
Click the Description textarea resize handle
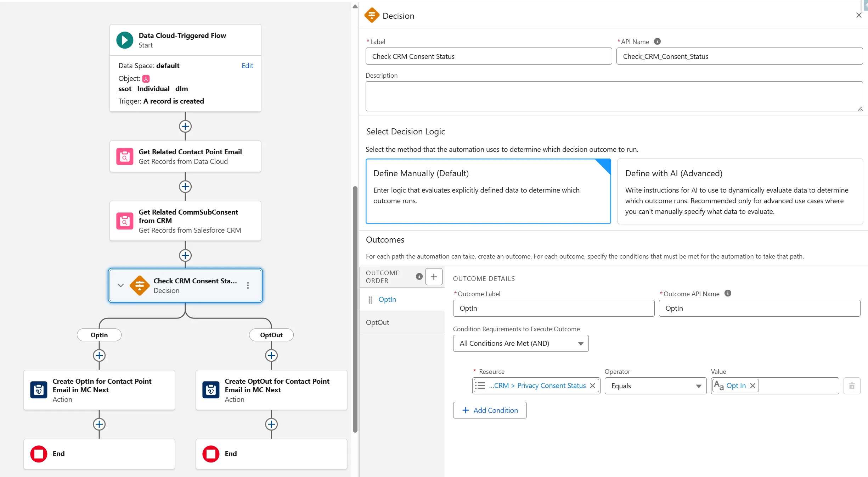pos(860,109)
